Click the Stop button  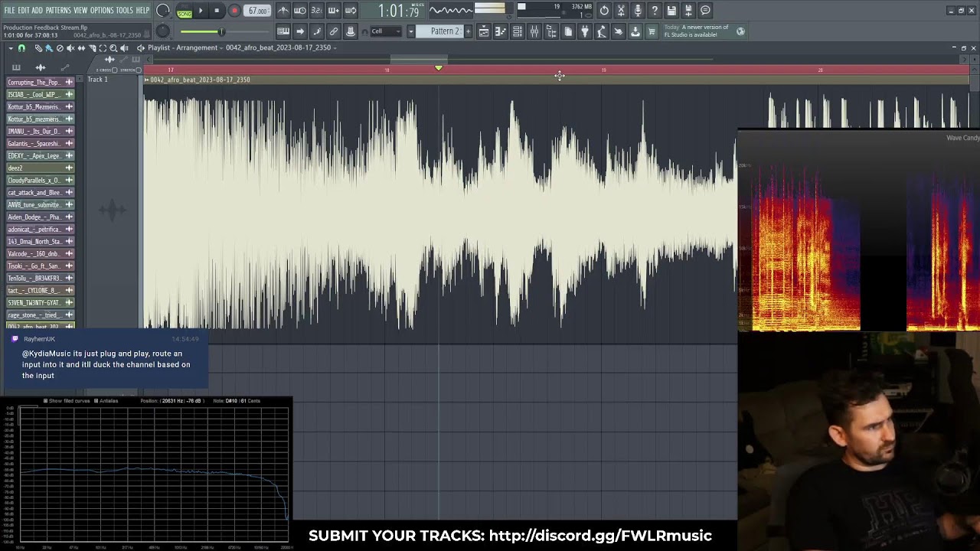(x=217, y=11)
